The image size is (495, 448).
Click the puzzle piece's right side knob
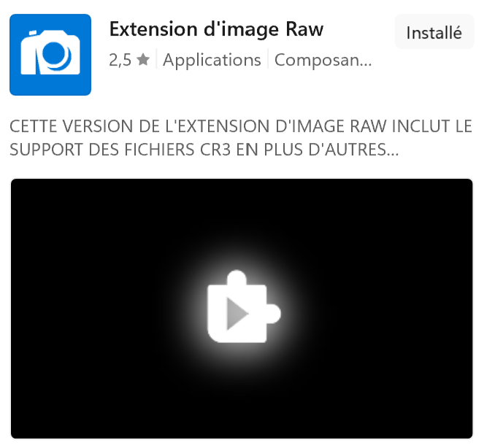[x=274, y=314]
